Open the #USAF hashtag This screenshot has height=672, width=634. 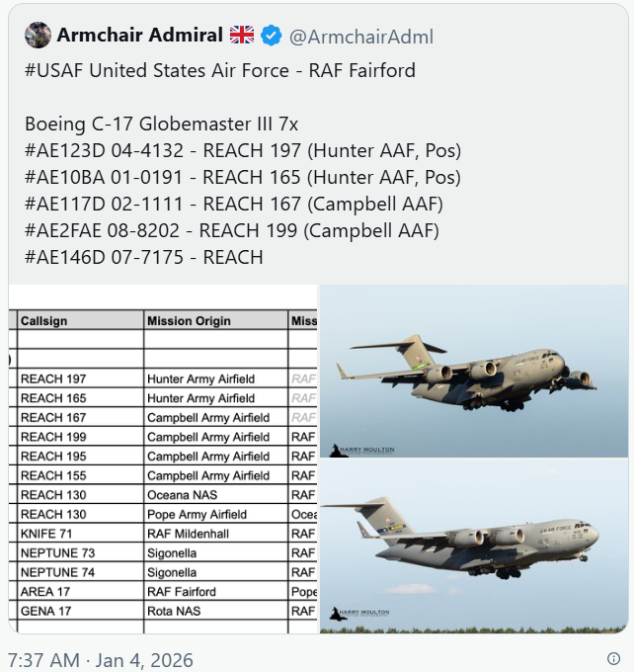click(x=57, y=71)
